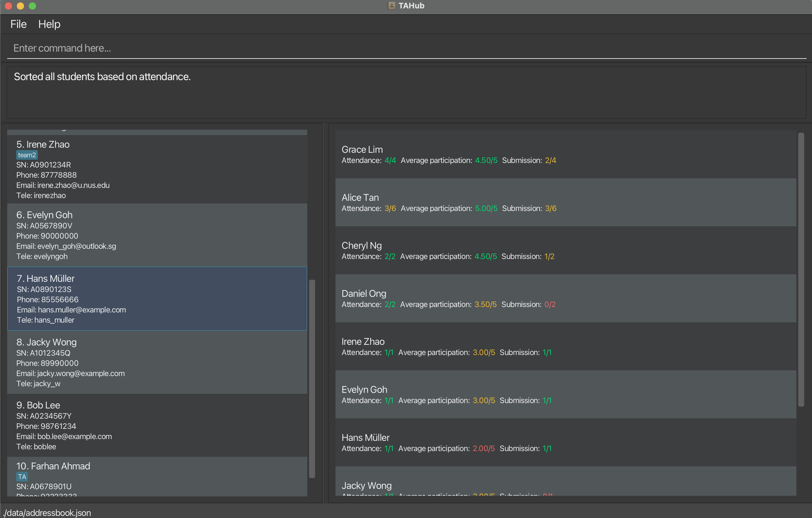Click the statistics panel vertical scrollbar
The width and height of the screenshot is (812, 518).
click(x=801, y=270)
